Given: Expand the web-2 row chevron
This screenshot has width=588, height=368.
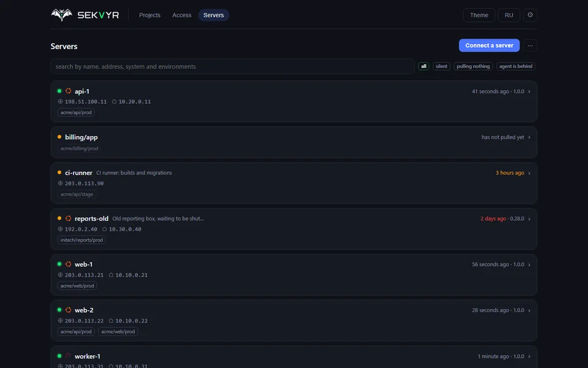Looking at the screenshot, I should point(529,310).
